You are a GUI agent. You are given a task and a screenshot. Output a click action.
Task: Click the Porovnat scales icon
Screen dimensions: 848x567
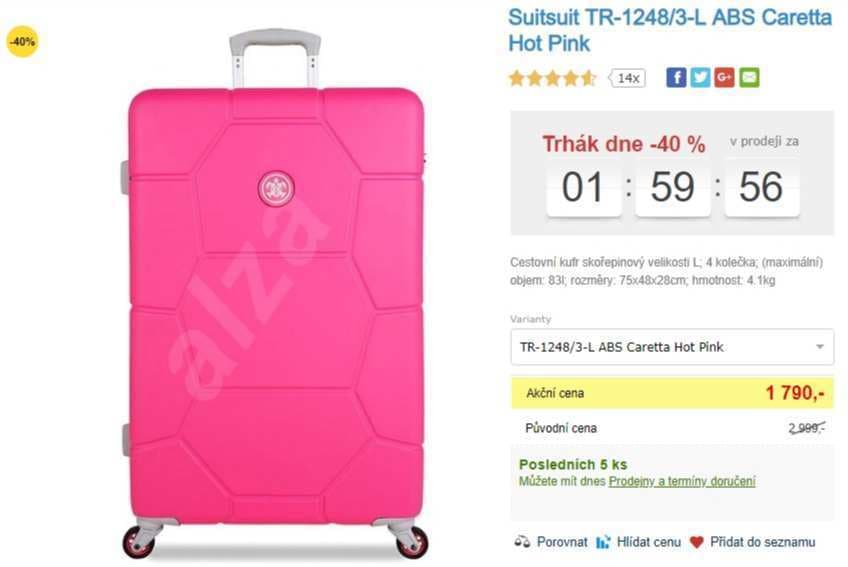point(522,542)
